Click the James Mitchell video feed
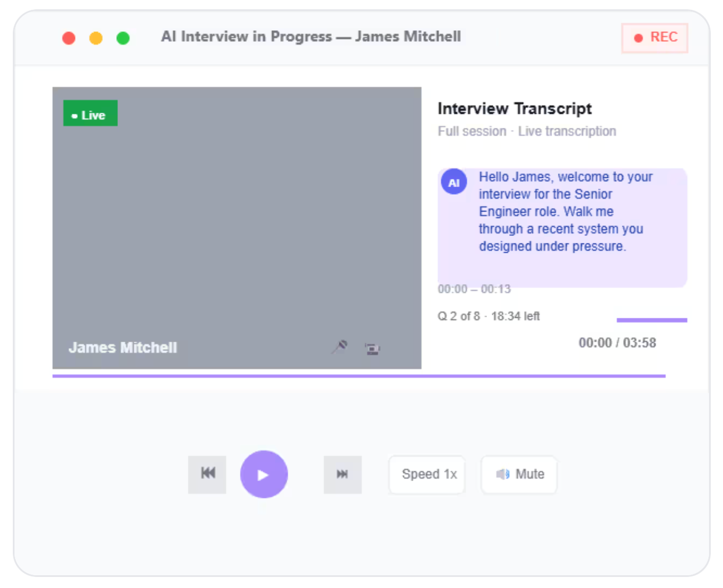This screenshot has height=588, width=723. [x=237, y=228]
